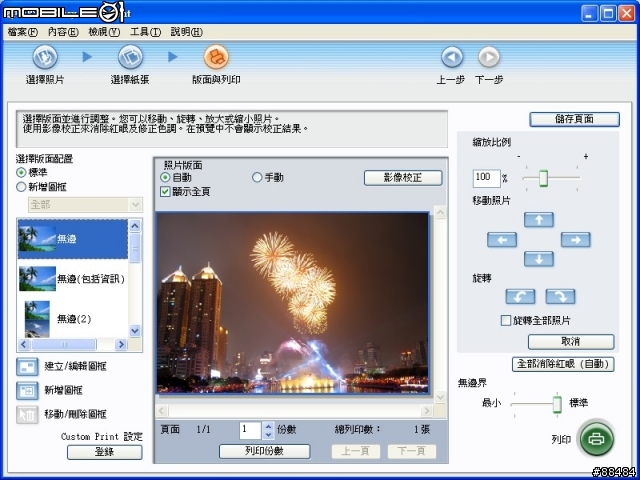Rotate photo clockwise
The width and height of the screenshot is (640, 480).
coord(560,296)
